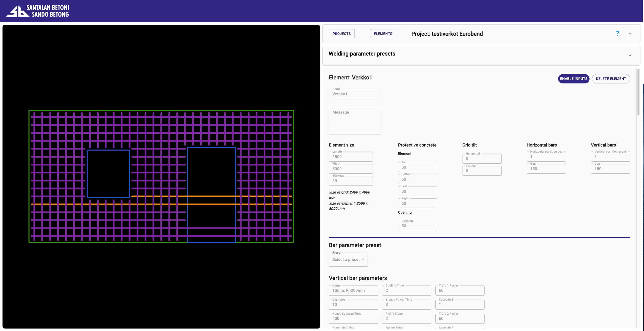Screen dimensions: 644x331
Task: Click the Heads Squeeze Time field
Action: pyautogui.click(x=353, y=319)
